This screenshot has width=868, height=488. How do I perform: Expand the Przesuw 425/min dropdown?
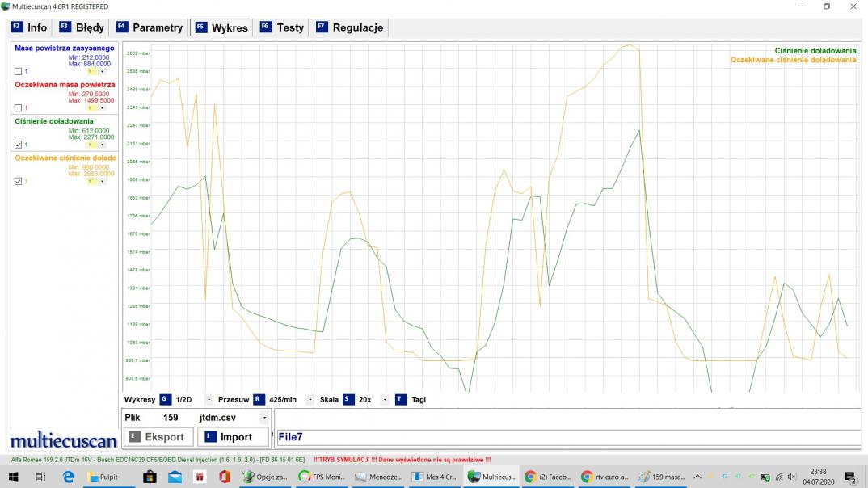click(310, 400)
